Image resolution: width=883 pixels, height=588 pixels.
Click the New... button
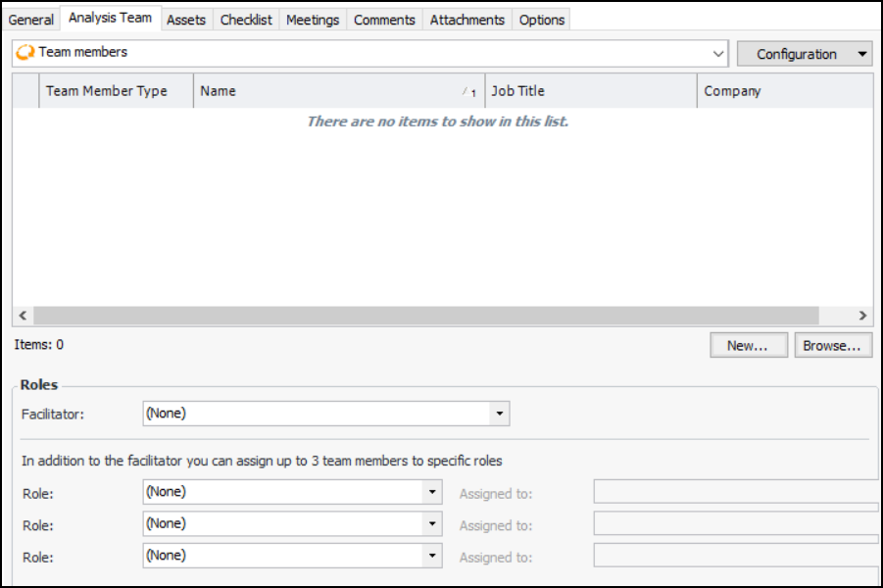[x=749, y=345]
